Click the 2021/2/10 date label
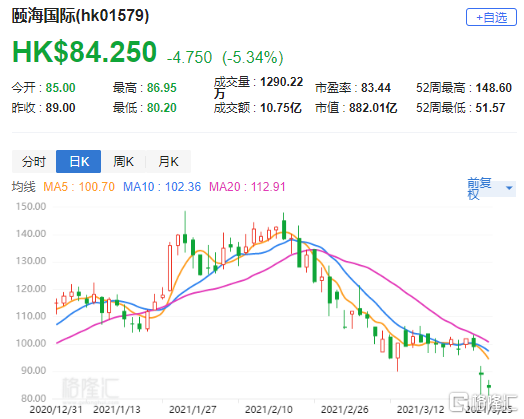The image size is (524, 419). click(269, 410)
